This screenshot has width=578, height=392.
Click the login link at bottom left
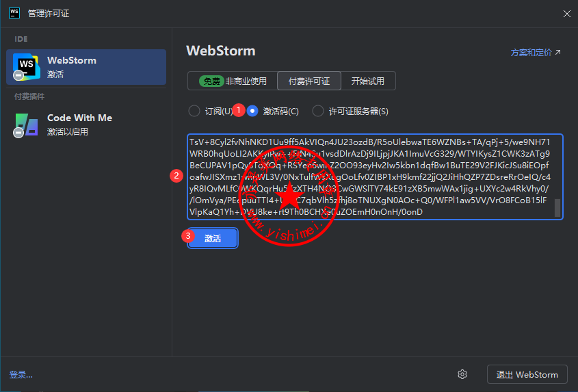coord(21,375)
